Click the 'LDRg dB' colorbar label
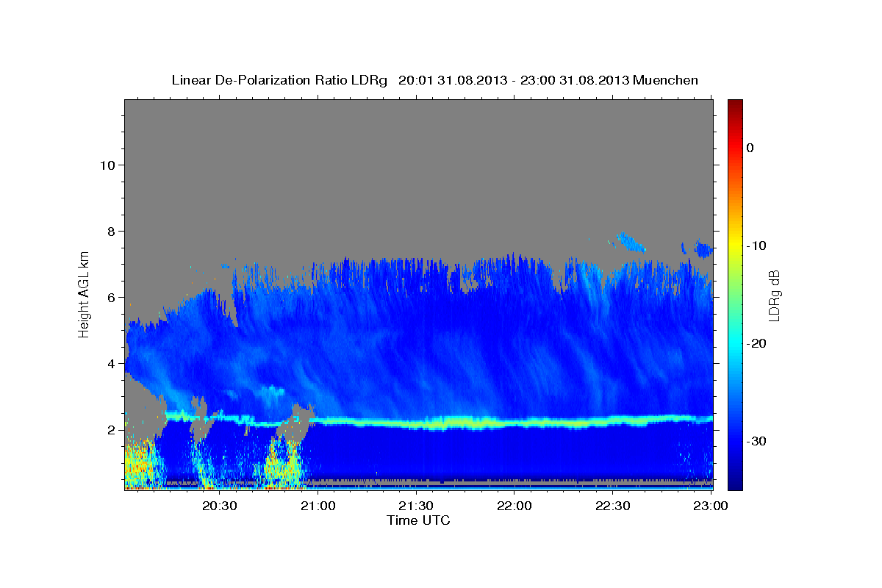This screenshot has width=882, height=588. click(x=773, y=295)
